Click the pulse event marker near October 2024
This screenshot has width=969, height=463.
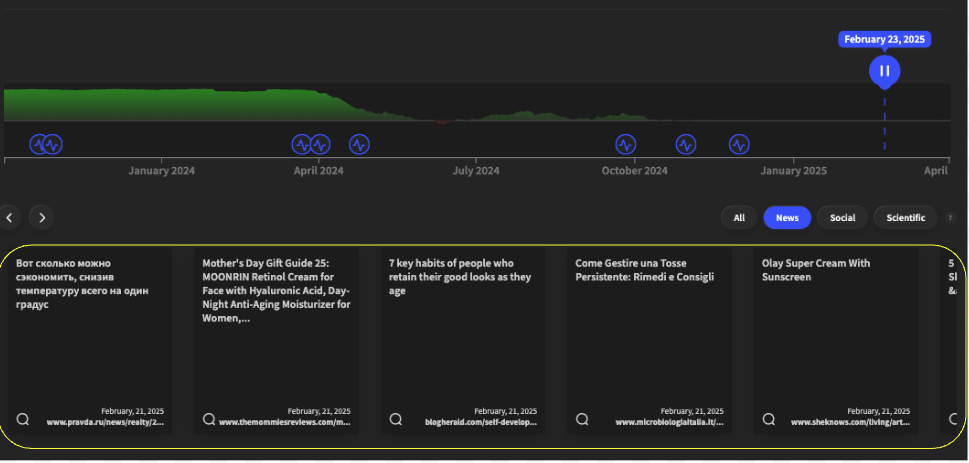625,145
